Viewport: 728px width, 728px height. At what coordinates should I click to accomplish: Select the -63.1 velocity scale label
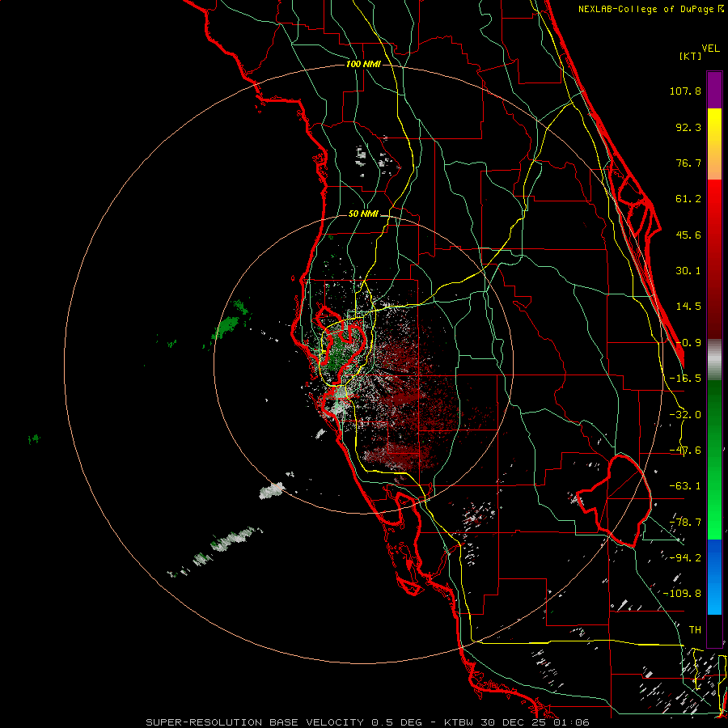coord(685,486)
